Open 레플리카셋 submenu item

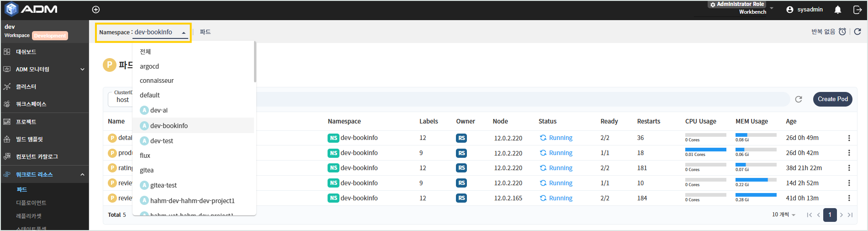[29, 216]
